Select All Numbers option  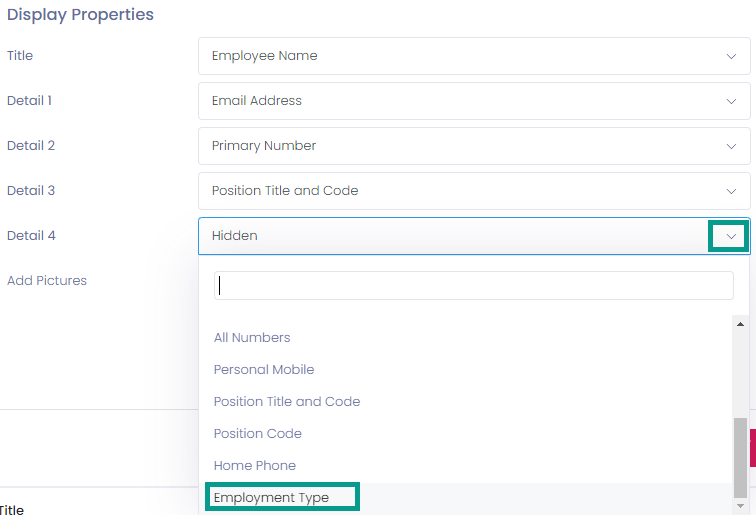tap(252, 338)
